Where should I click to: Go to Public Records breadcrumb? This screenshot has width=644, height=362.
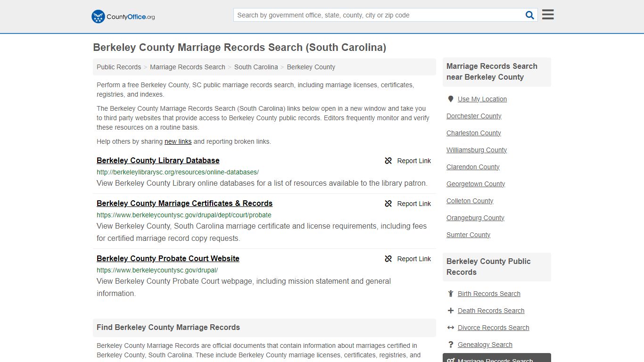119,67
